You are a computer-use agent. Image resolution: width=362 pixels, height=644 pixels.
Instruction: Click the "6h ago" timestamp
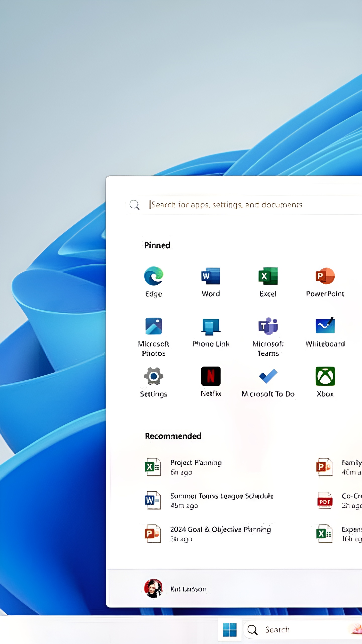point(181,472)
